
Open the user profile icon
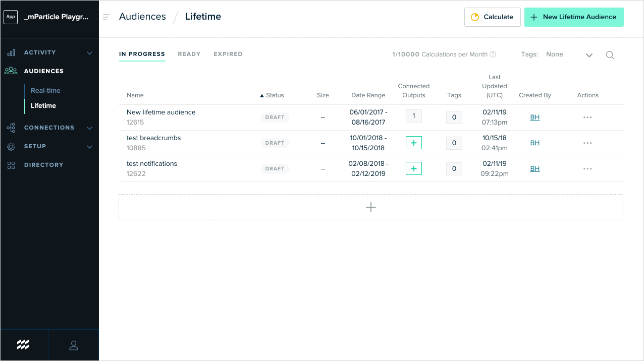tap(74, 345)
